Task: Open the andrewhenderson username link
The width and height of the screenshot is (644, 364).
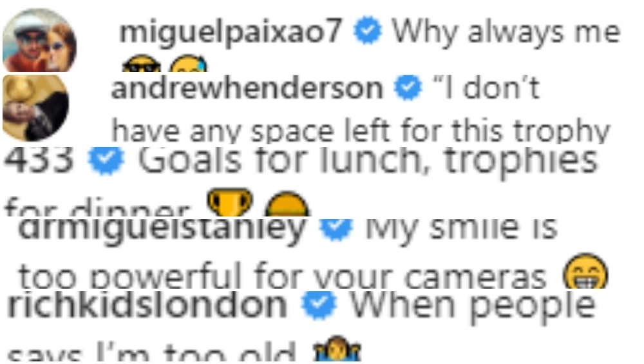Action: [247, 88]
